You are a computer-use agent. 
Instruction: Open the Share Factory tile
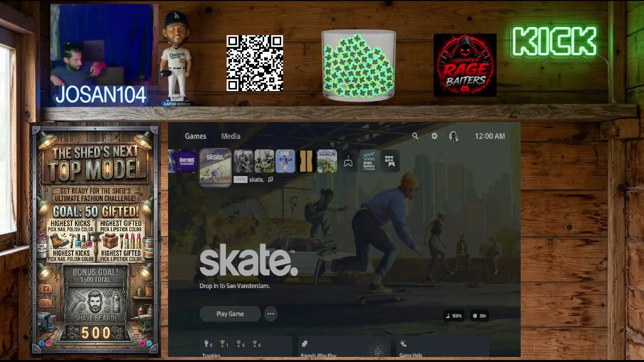pos(369,161)
